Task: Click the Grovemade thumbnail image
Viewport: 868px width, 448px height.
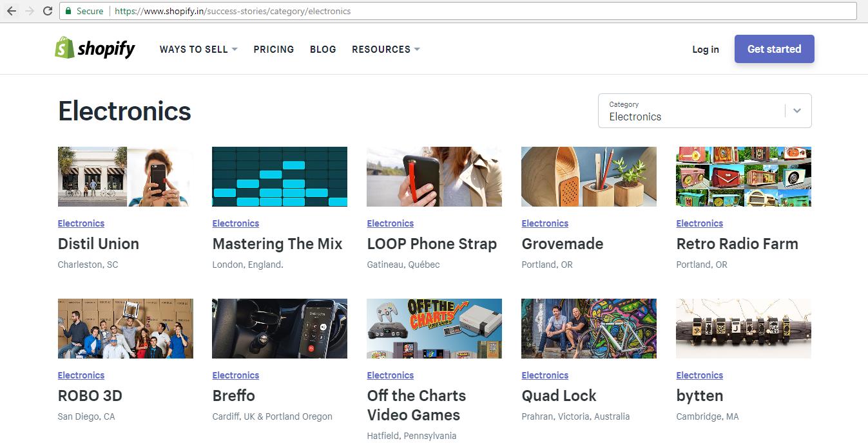Action: click(589, 176)
